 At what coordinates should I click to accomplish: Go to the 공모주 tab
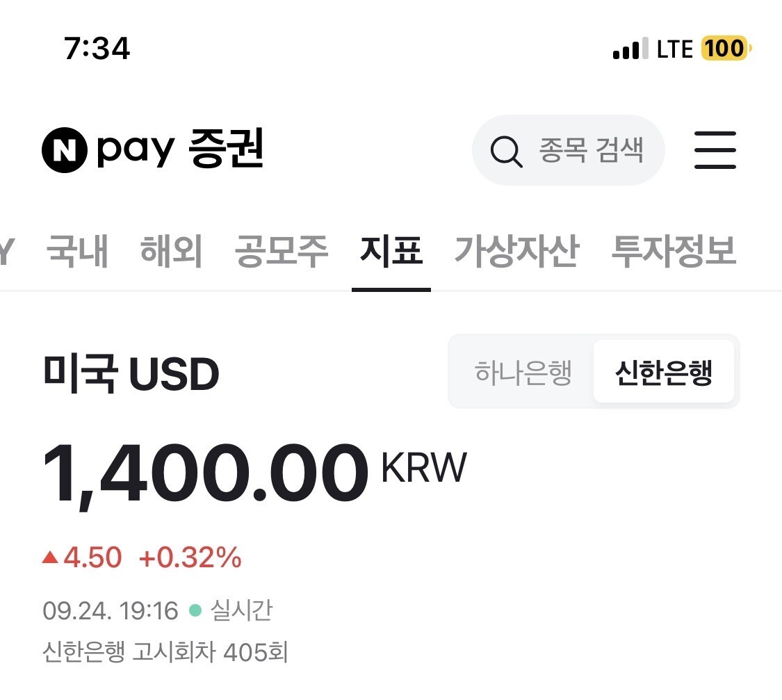(x=281, y=251)
